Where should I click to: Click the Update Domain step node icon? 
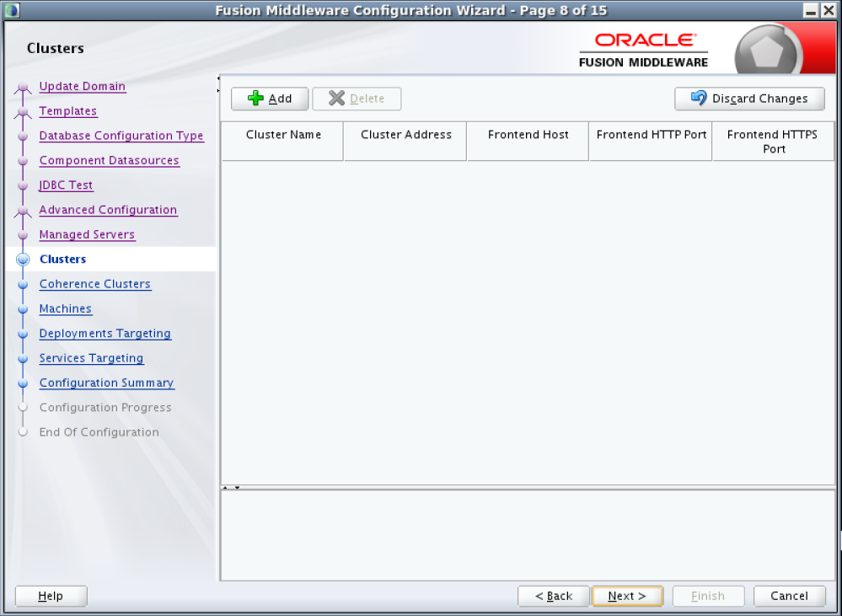(x=23, y=87)
